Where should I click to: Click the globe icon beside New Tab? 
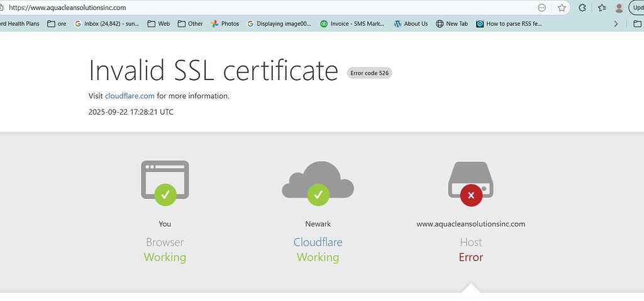(x=440, y=24)
